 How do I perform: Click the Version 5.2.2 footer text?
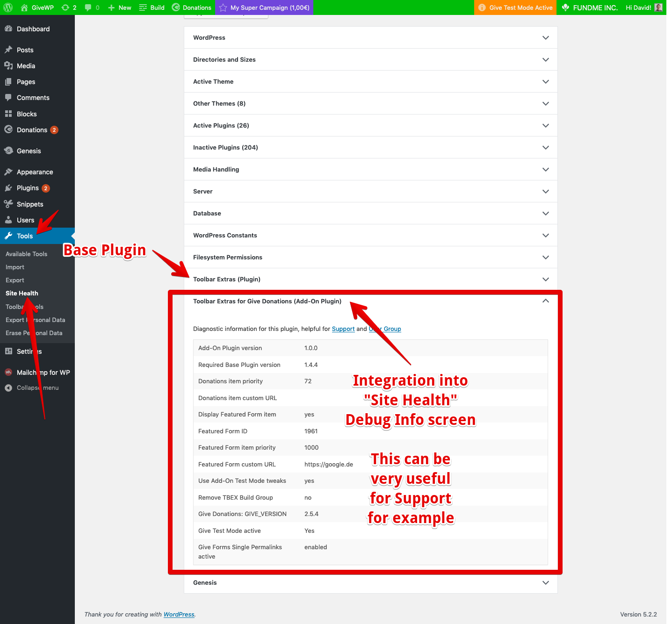[638, 614]
